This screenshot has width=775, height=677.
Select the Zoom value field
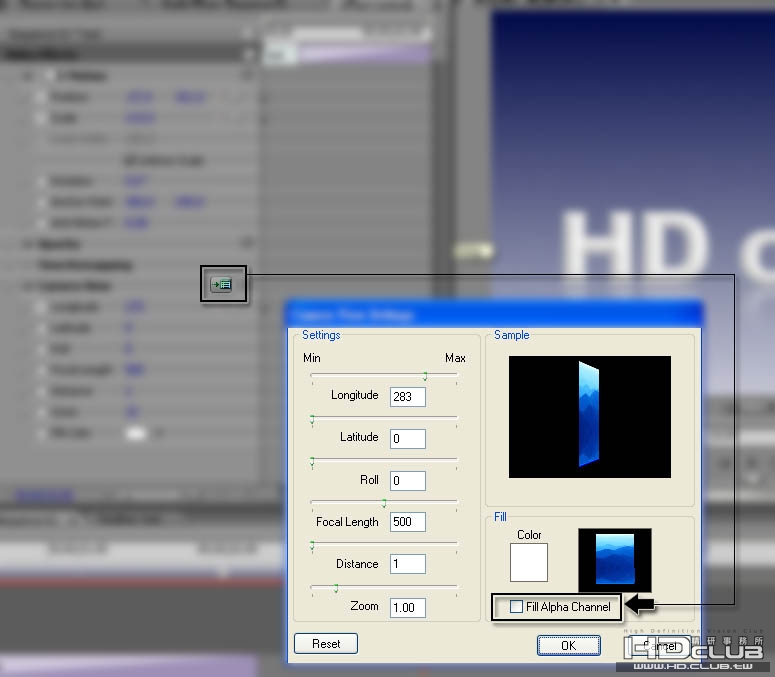[407, 607]
